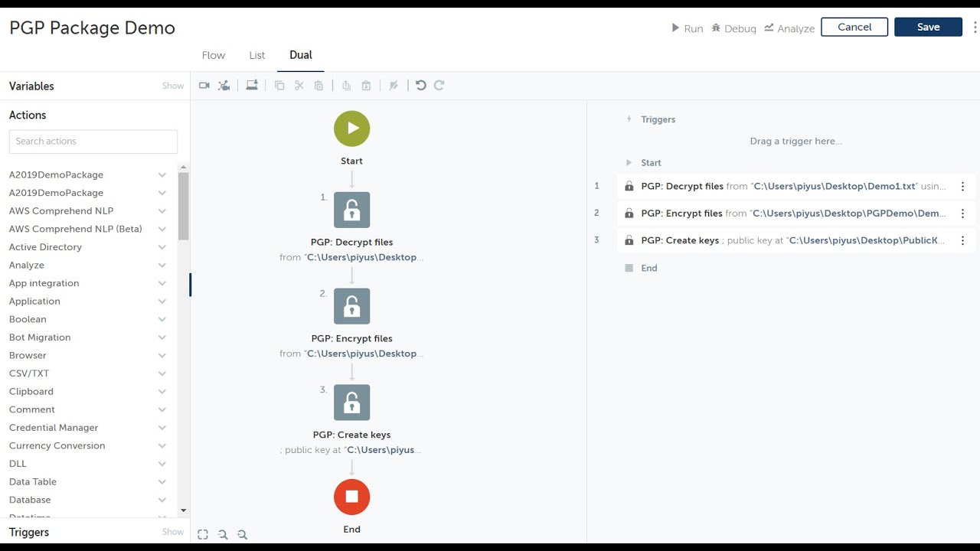Click the disable action lightning icon

394,86
